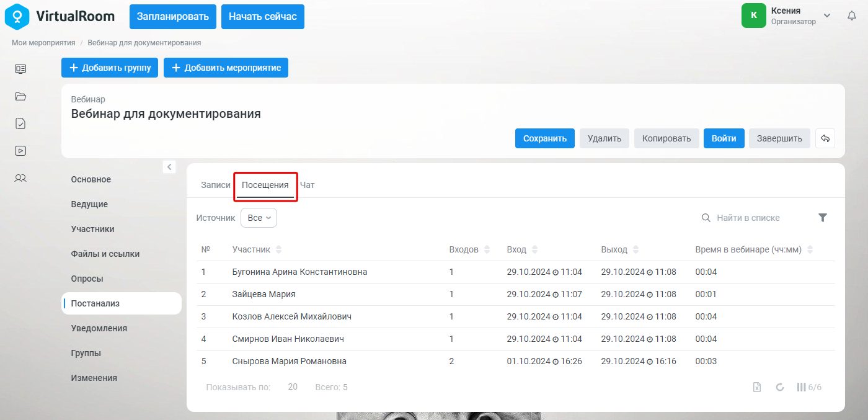Refresh the attendance table
Viewport: 868px width, 420px height.
click(x=780, y=387)
